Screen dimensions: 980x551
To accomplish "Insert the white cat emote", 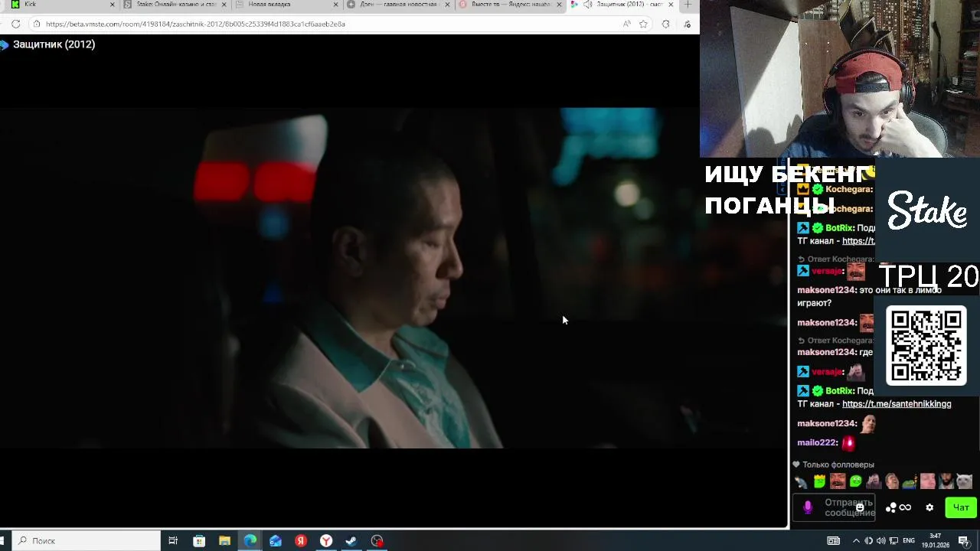I will pos(964,481).
